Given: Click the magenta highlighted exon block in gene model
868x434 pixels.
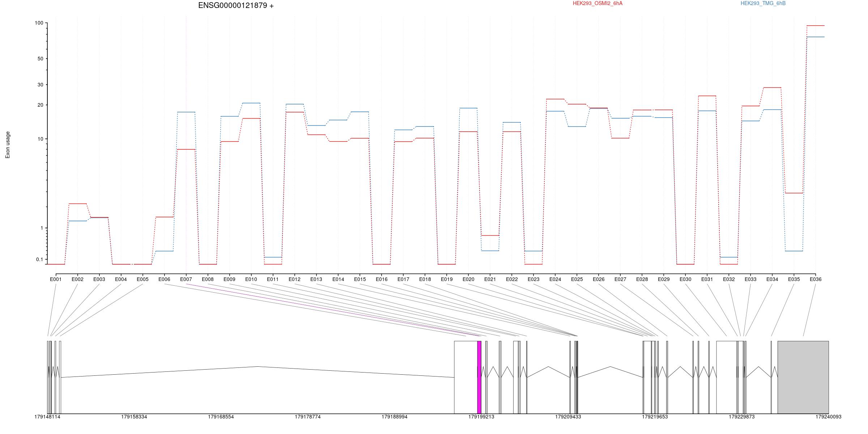Looking at the screenshot, I should pos(479,377).
